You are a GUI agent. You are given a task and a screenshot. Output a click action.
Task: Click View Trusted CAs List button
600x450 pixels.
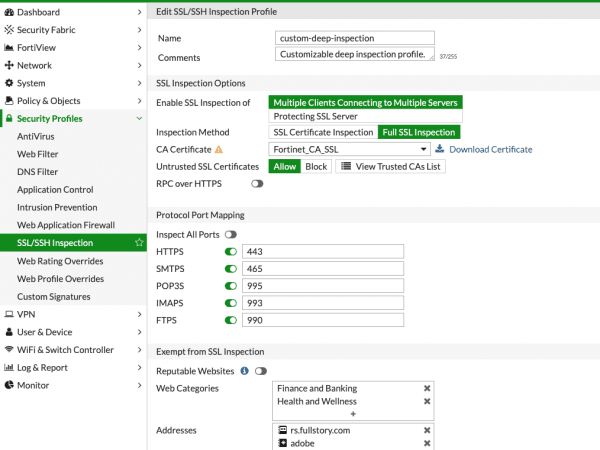tap(390, 166)
